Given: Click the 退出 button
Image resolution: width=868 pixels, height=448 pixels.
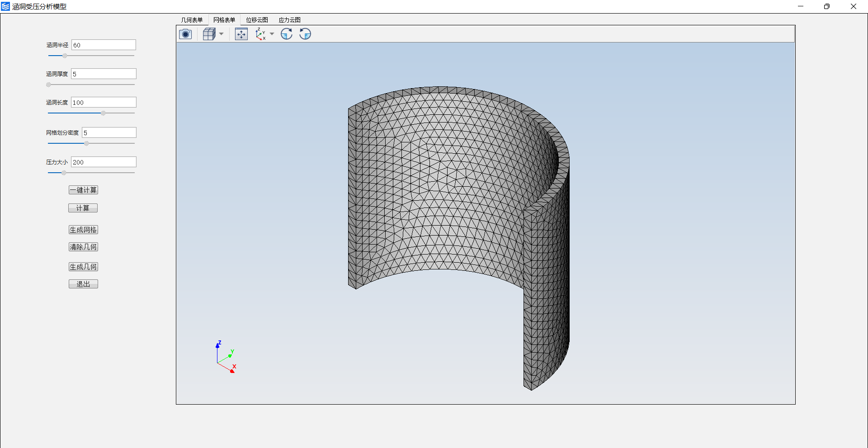Looking at the screenshot, I should (x=83, y=284).
